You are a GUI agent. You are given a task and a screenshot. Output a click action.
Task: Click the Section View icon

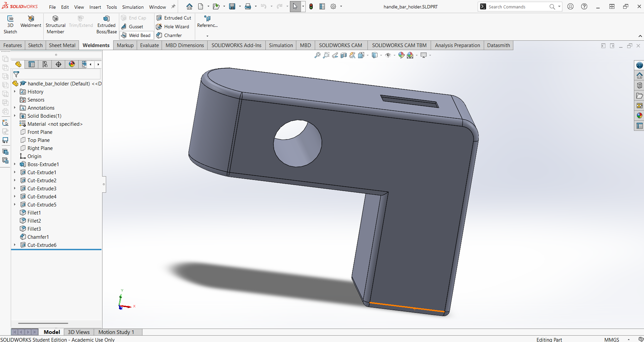344,55
